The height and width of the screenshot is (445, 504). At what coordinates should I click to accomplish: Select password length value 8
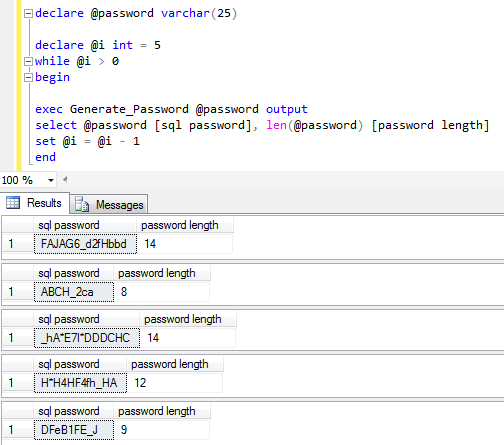162,292
